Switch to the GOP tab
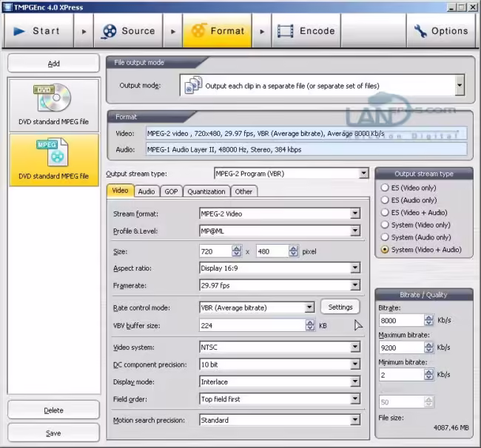The width and height of the screenshot is (481, 448). click(x=171, y=191)
